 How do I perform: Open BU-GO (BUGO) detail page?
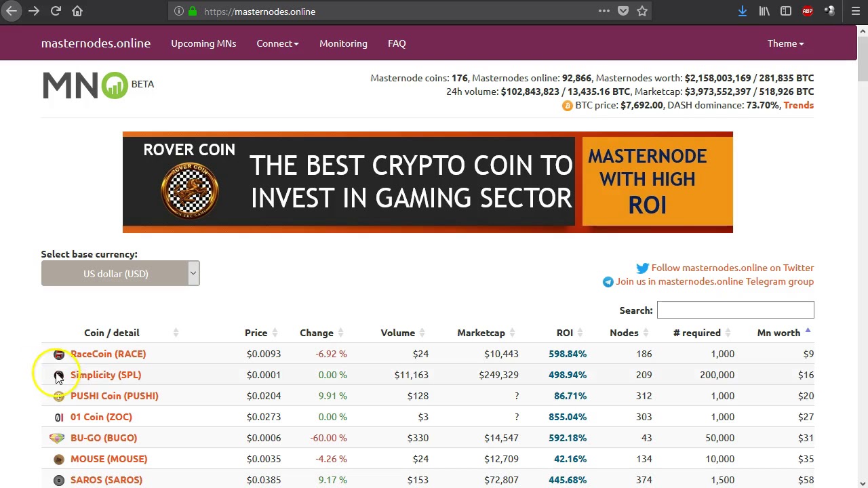click(x=104, y=438)
